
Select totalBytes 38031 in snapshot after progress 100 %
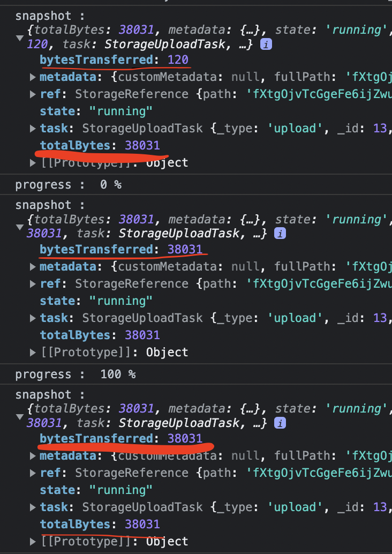(x=100, y=524)
